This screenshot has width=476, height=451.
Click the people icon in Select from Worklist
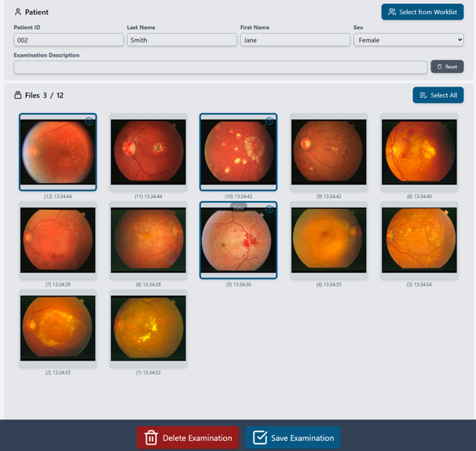392,12
